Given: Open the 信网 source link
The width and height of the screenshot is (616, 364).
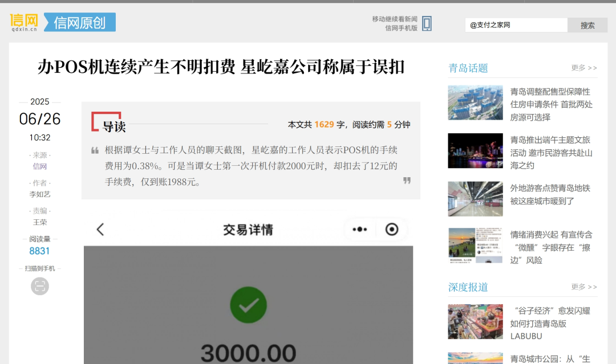Looking at the screenshot, I should (40, 166).
